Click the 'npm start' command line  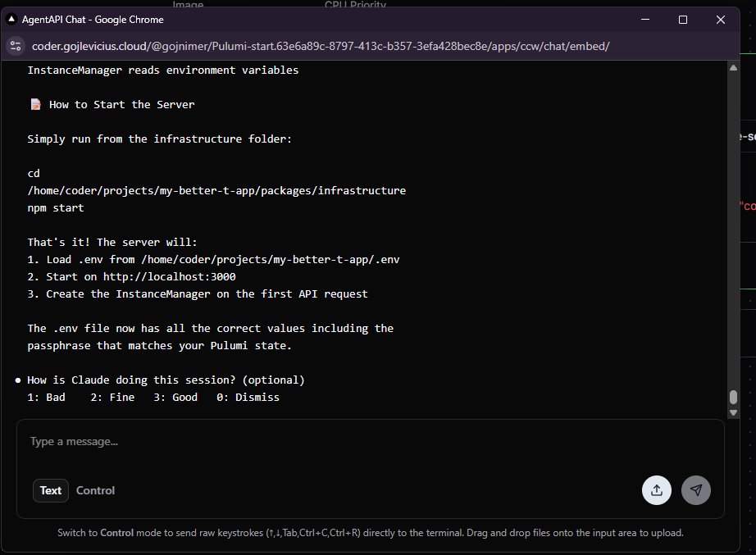(56, 208)
